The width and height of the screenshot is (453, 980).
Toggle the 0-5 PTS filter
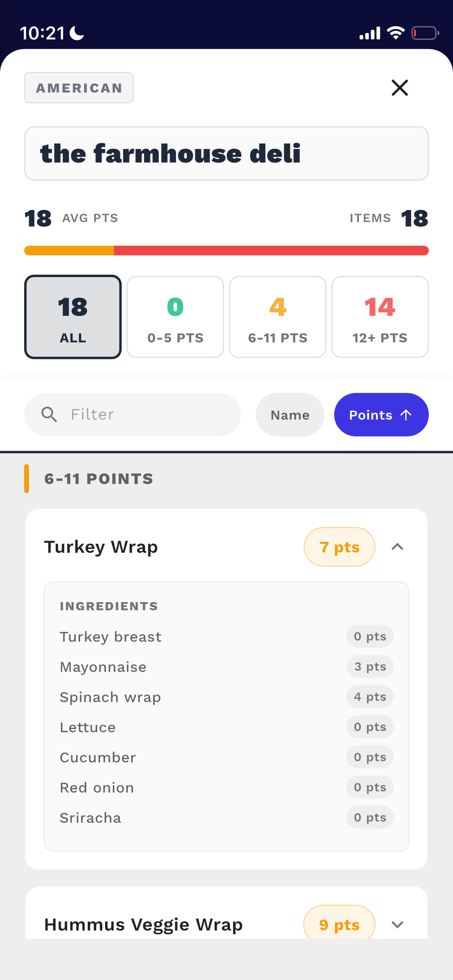click(x=175, y=317)
